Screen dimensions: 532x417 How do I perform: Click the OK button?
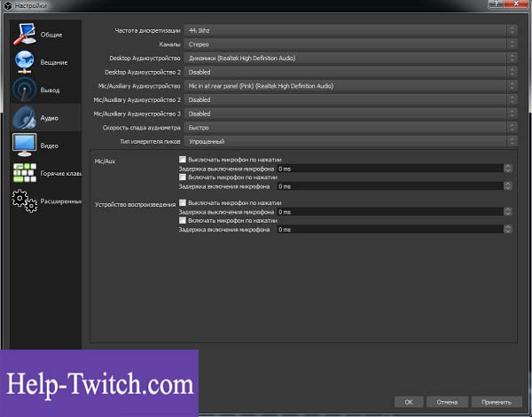[409, 402]
